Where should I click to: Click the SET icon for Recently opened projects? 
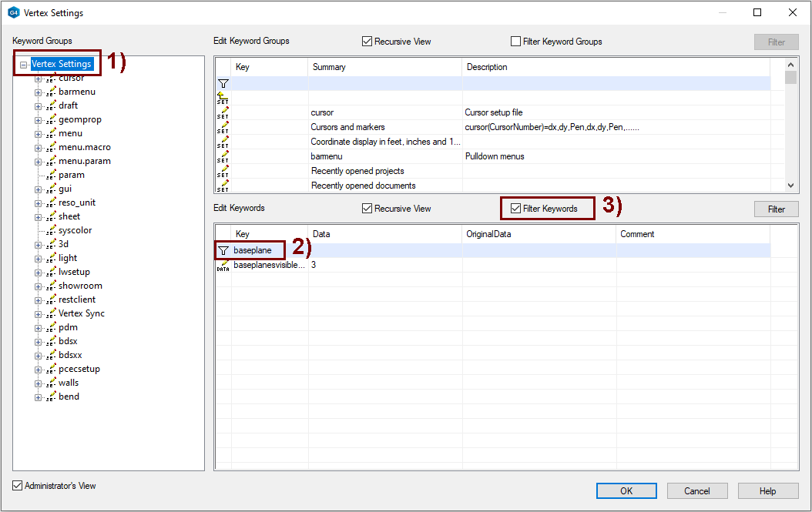[223, 172]
